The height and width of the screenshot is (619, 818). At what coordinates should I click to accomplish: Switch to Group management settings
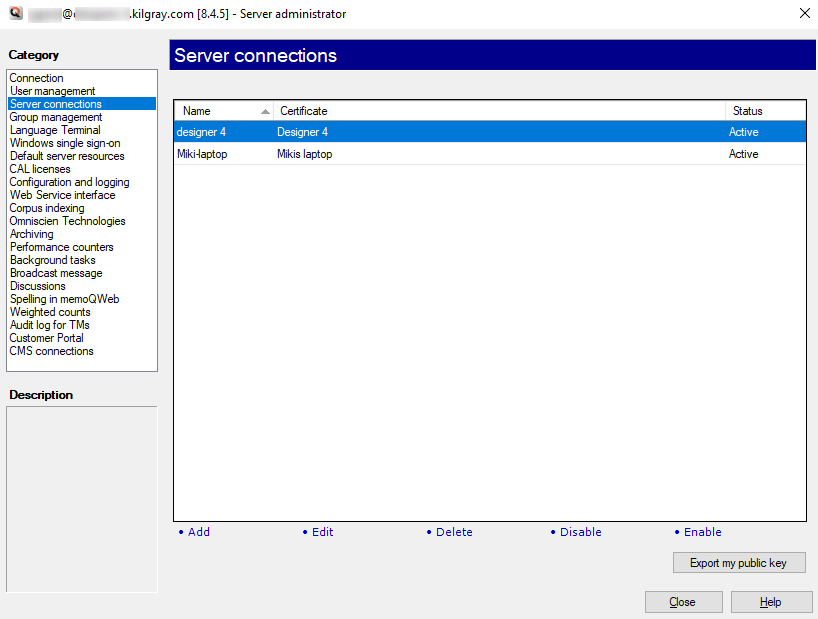pyautogui.click(x=55, y=116)
